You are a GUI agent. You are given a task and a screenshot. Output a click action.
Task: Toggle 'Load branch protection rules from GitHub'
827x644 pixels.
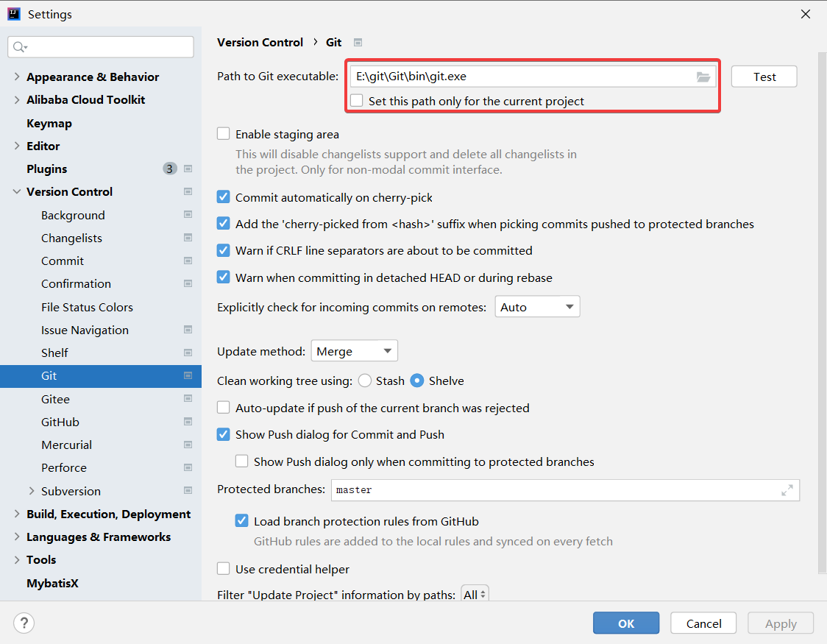click(x=242, y=520)
